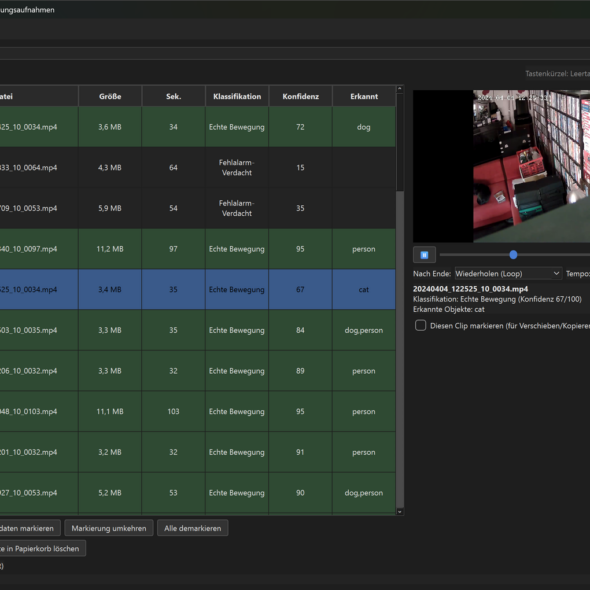The width and height of the screenshot is (590, 590).
Task: Click the Konfidenz value 91
Action: [x=300, y=452]
